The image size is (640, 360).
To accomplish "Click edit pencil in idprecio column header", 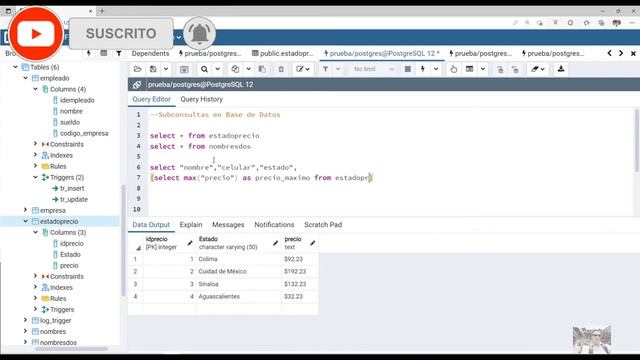I will tap(190, 243).
